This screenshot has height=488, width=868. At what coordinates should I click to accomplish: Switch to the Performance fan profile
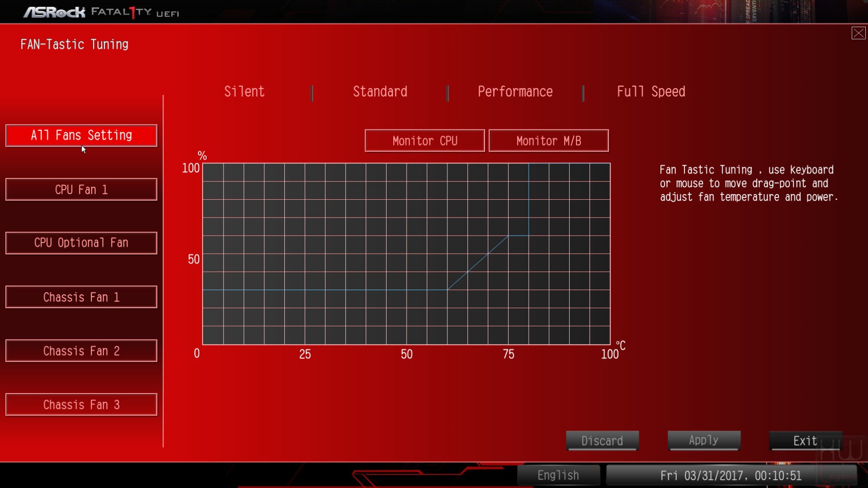515,92
